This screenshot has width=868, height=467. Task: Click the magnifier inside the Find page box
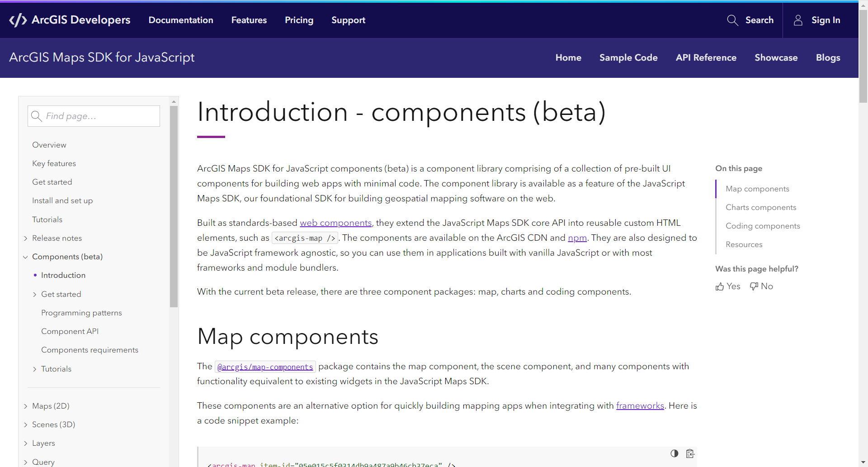37,116
